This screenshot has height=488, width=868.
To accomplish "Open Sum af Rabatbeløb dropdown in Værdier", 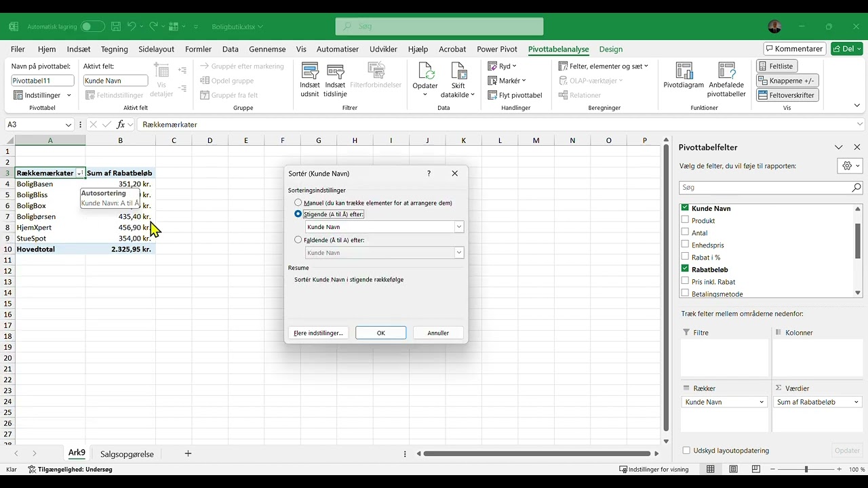I will (856, 402).
